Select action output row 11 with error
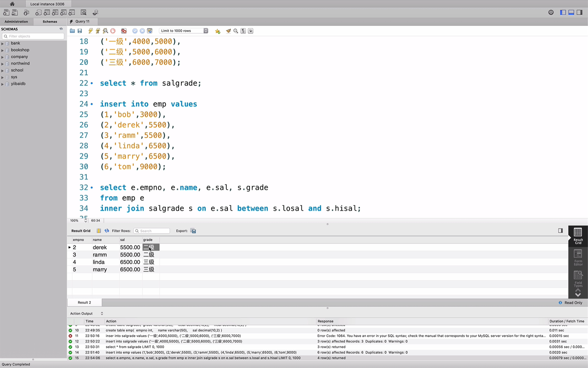This screenshot has height=368, width=588. [327, 336]
